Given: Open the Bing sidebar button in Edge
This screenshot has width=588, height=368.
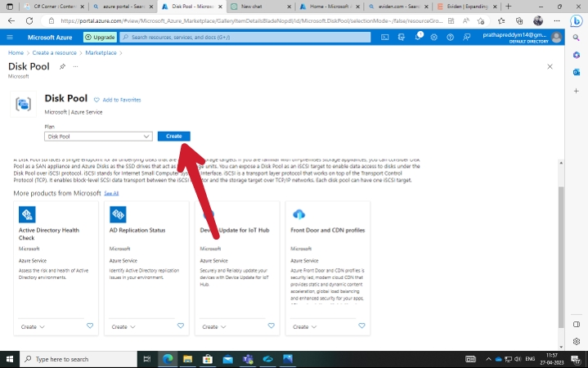Looking at the screenshot, I should pos(576,21).
